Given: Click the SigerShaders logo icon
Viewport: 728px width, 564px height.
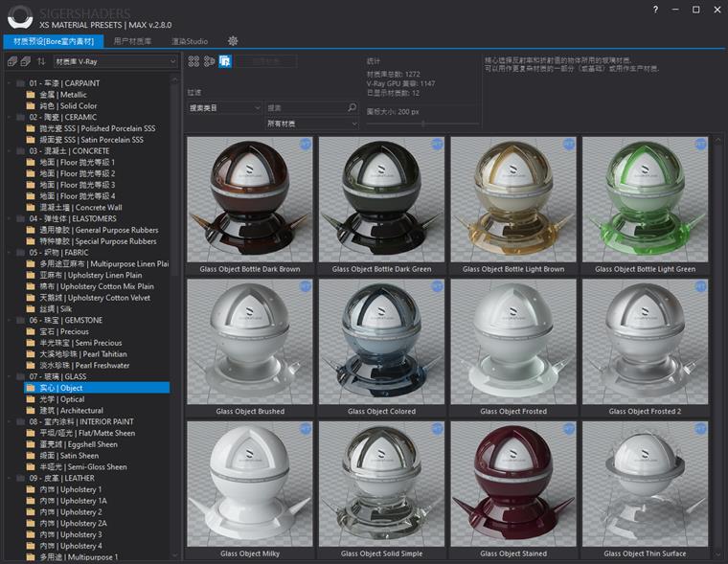Looking at the screenshot, I should (20, 17).
